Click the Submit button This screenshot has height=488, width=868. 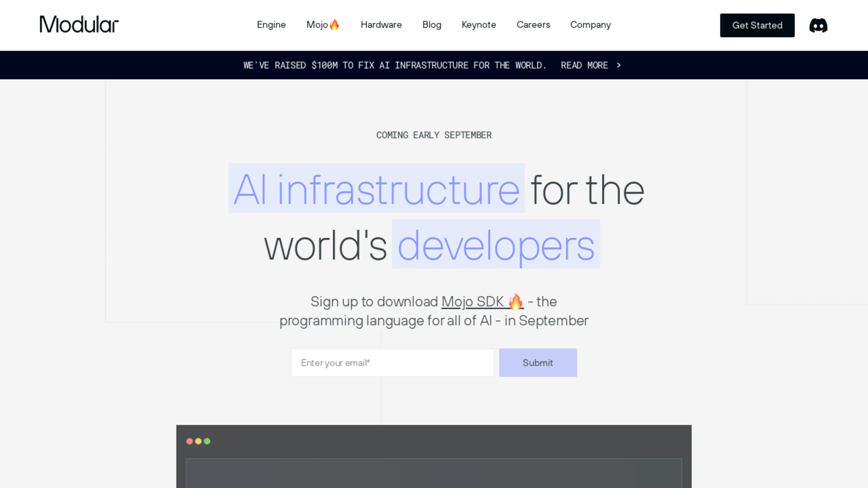point(538,362)
